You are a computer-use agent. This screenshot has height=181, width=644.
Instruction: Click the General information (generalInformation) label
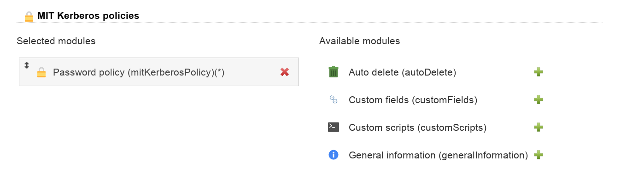439,155
